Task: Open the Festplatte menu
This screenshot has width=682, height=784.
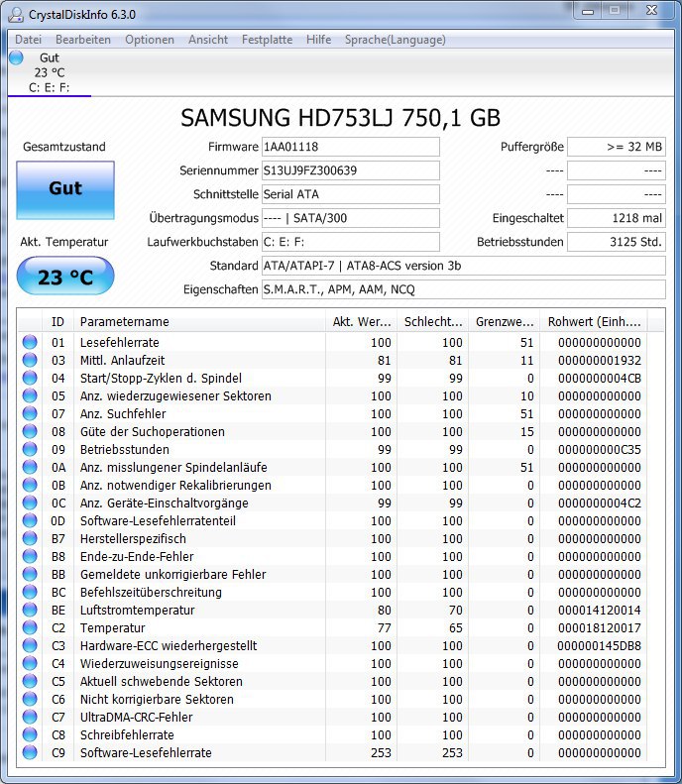Action: click(x=267, y=40)
